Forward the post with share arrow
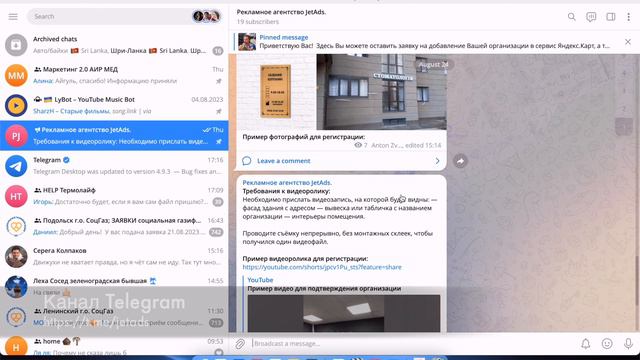Screen dimensions: 640x360 click(x=460, y=161)
